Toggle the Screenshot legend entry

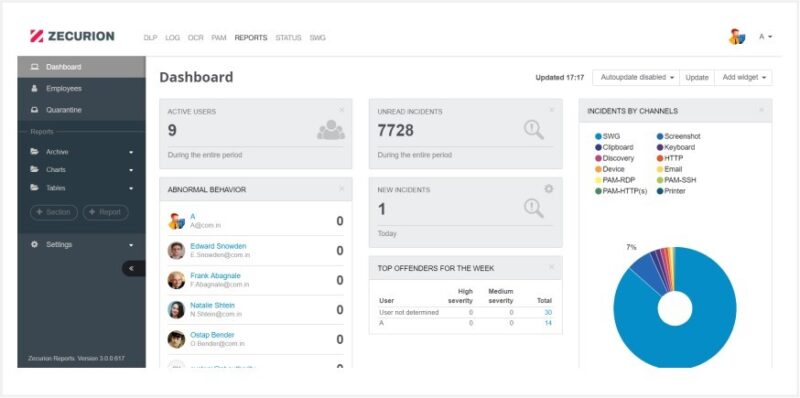(x=679, y=136)
